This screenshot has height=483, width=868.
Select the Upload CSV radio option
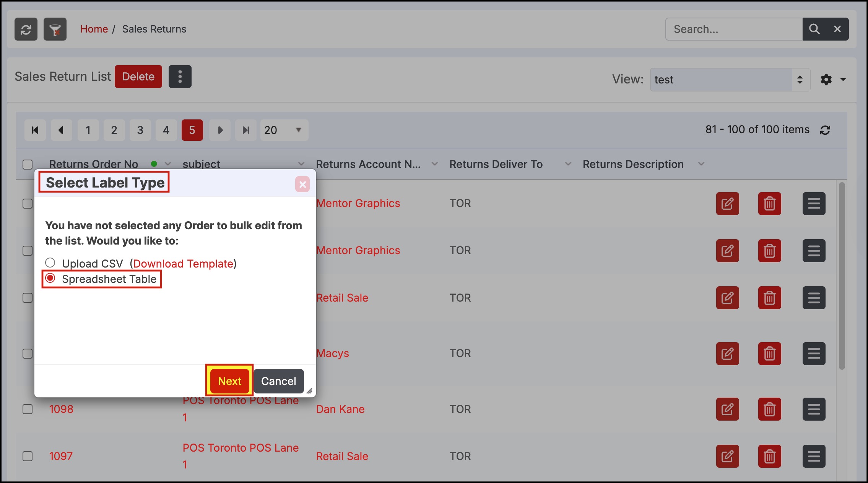tap(50, 263)
